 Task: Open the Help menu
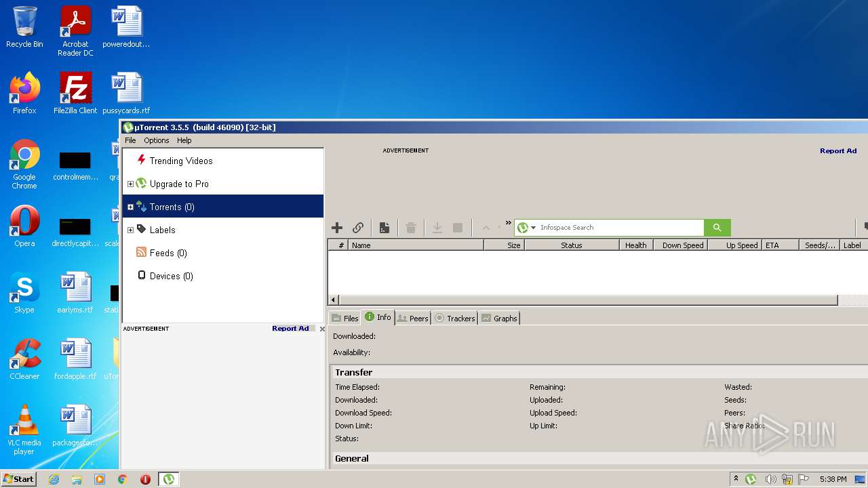coord(184,140)
